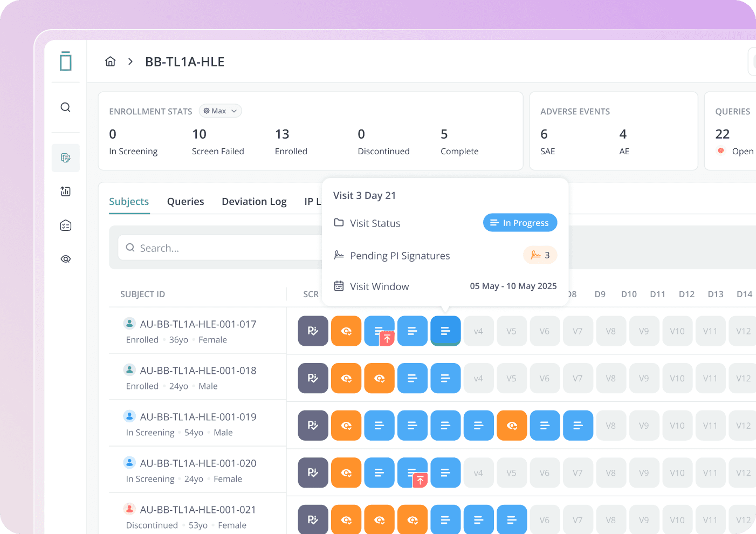The image size is (756, 534).
Task: Click v4 placeholder visit for subject 001-017
Action: pyautogui.click(x=478, y=331)
